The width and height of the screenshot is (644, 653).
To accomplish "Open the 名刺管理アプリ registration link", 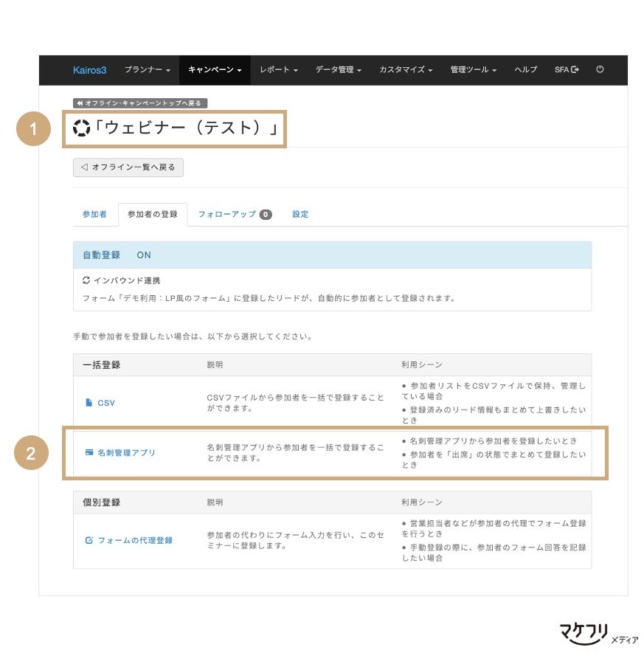I will (127, 453).
